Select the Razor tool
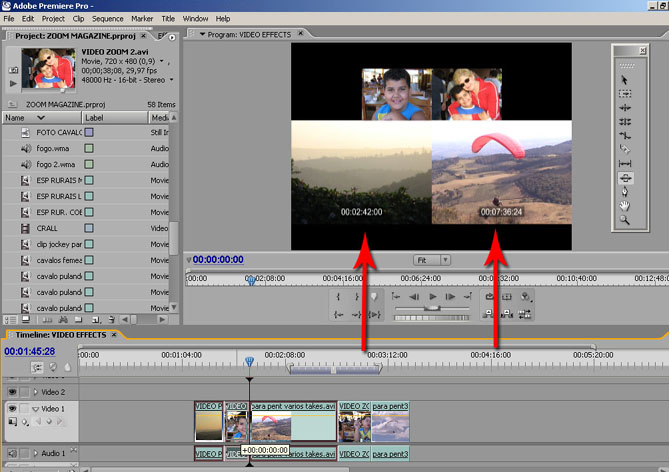 [625, 149]
